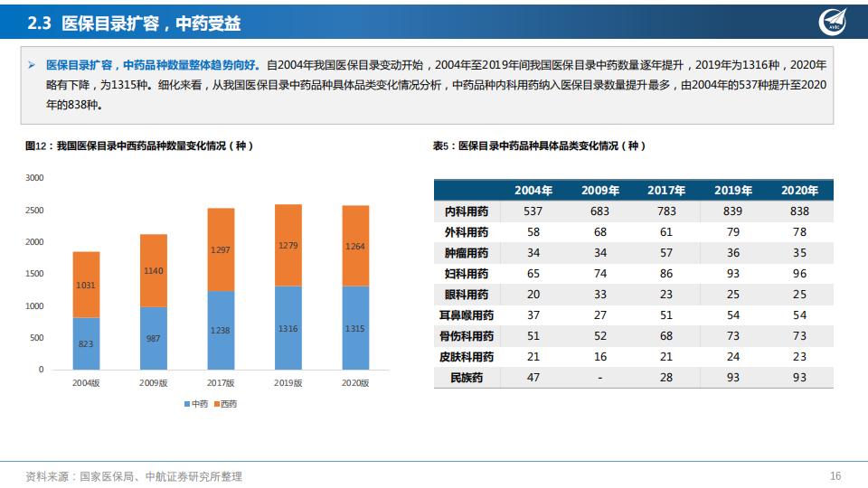Viewport: 868px width, 488px height.
Task: Click the orange bar segment labeled 1264
Action: (355, 246)
